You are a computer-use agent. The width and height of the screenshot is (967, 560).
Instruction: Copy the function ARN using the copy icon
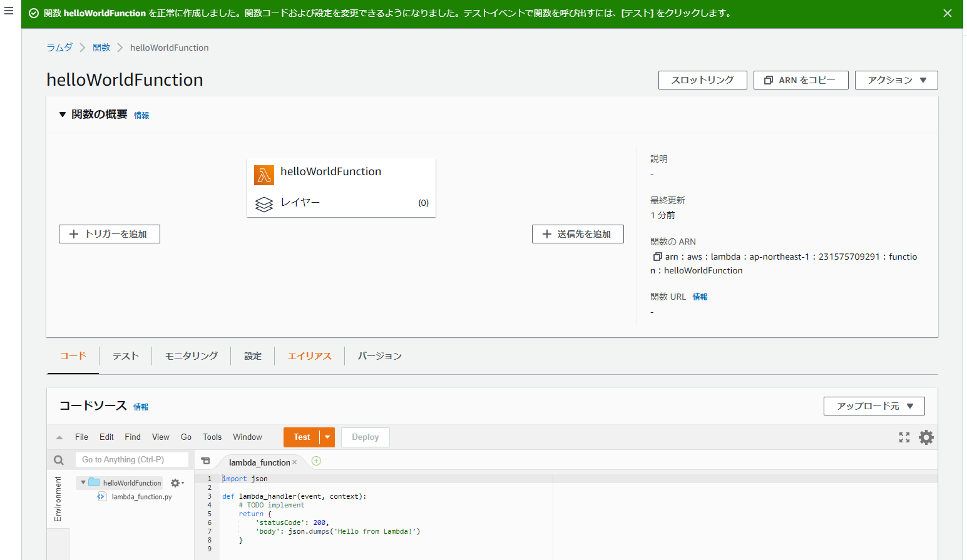pos(657,257)
